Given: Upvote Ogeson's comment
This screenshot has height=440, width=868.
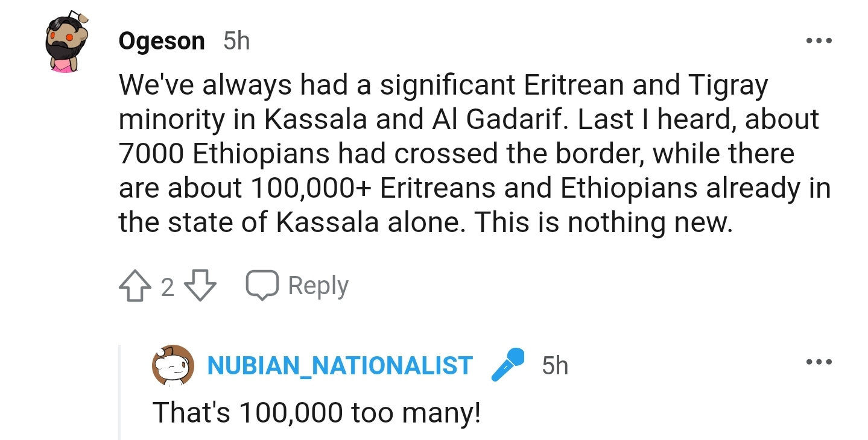Looking at the screenshot, I should pyautogui.click(x=135, y=286).
